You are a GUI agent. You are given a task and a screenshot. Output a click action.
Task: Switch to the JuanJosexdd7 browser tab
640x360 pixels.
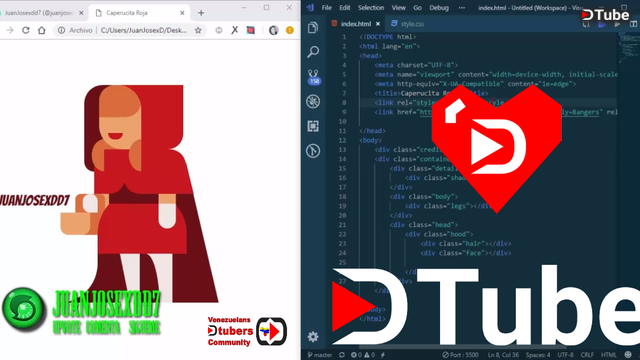41,13
